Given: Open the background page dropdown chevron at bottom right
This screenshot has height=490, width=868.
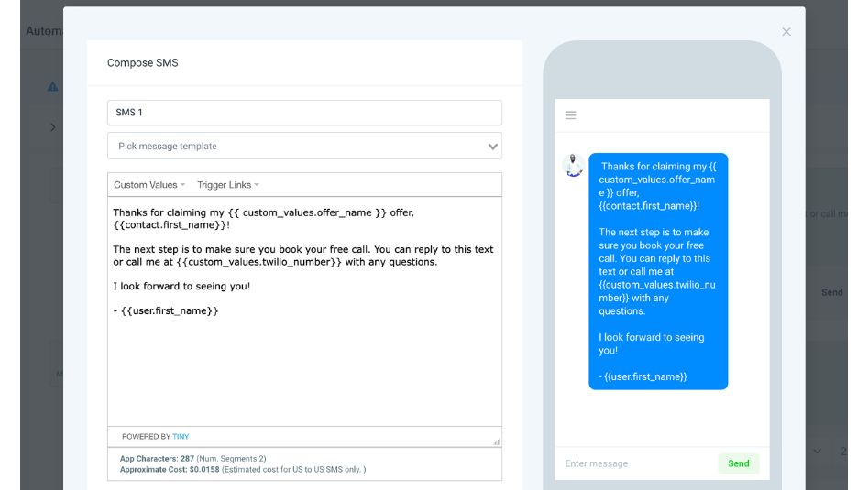Looking at the screenshot, I should [817, 452].
